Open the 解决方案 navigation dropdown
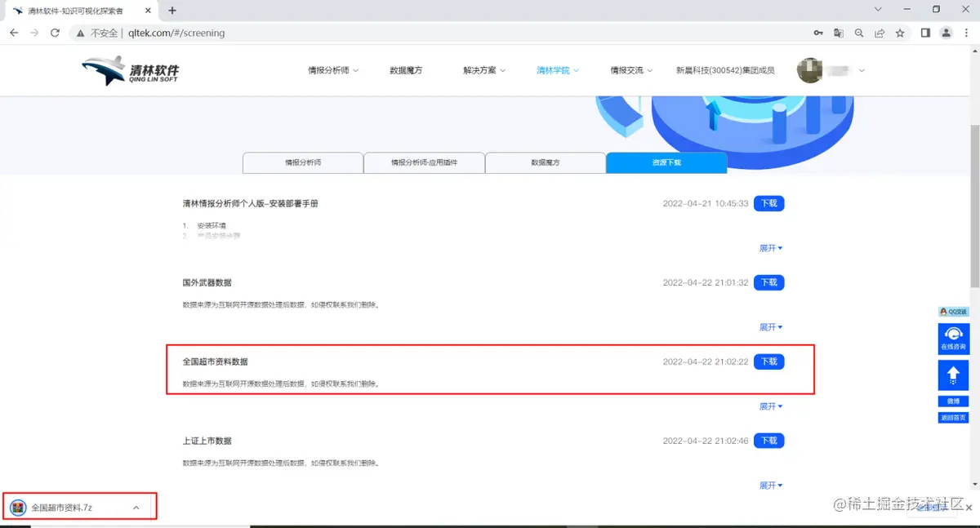This screenshot has height=528, width=980. click(481, 70)
